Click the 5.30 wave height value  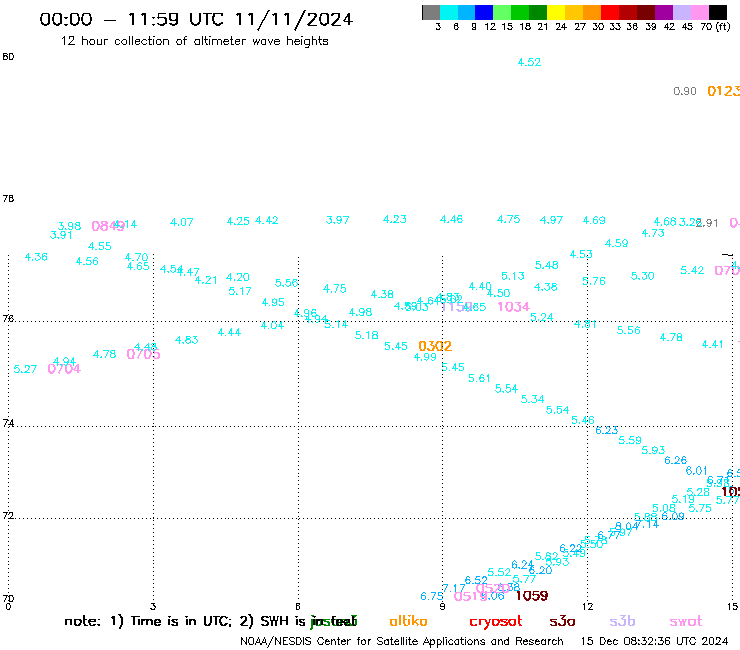(x=642, y=276)
